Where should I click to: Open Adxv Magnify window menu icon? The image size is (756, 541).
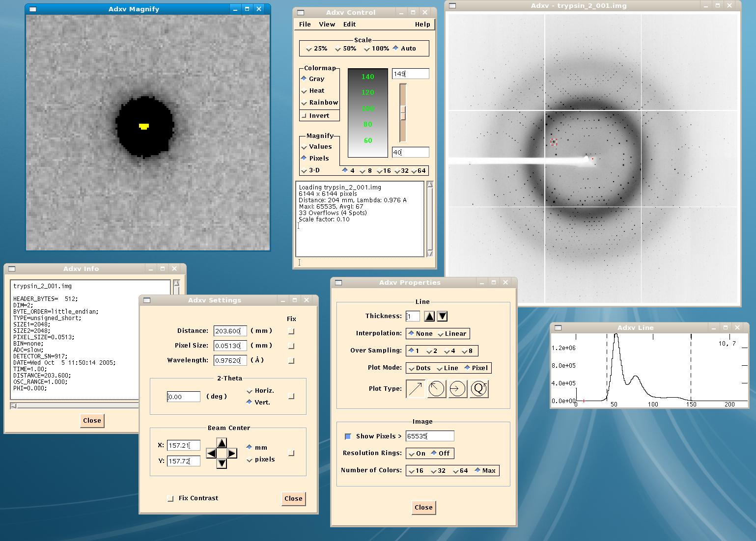click(x=33, y=9)
